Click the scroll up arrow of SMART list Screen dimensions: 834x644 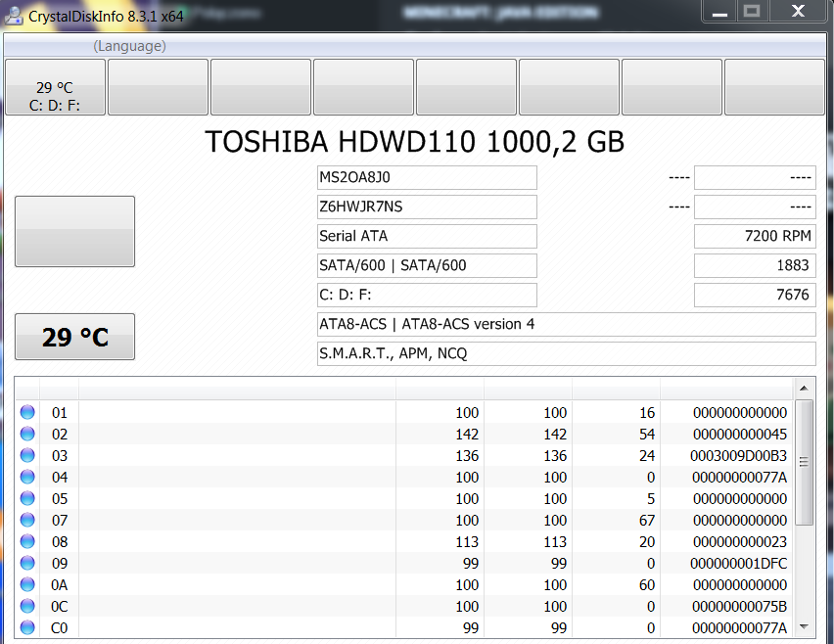click(x=804, y=389)
